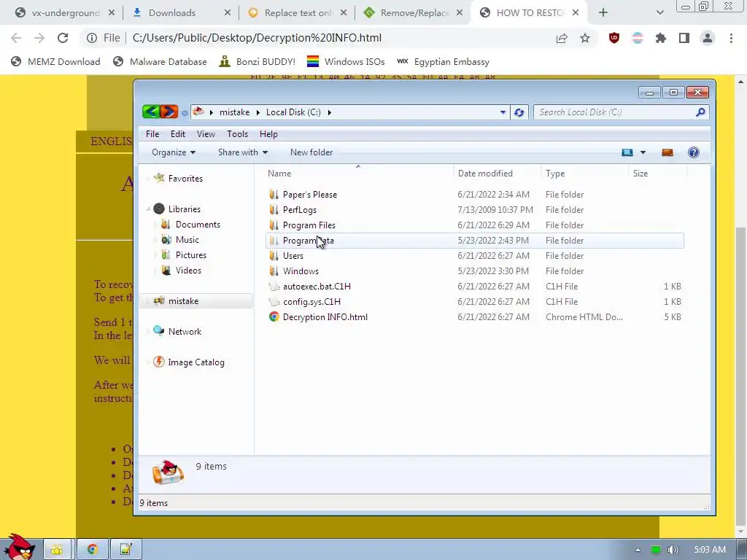Open the Edit menu in Explorer

click(x=178, y=134)
